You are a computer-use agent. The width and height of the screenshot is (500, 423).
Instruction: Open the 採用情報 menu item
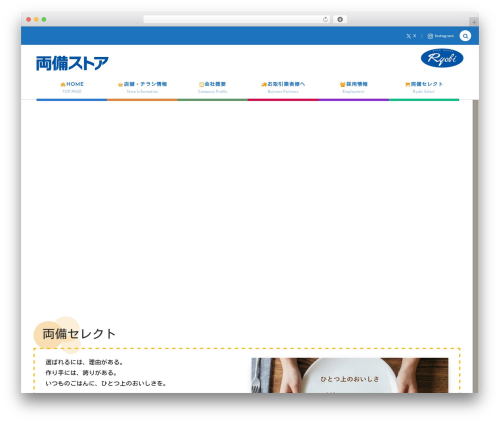354,88
